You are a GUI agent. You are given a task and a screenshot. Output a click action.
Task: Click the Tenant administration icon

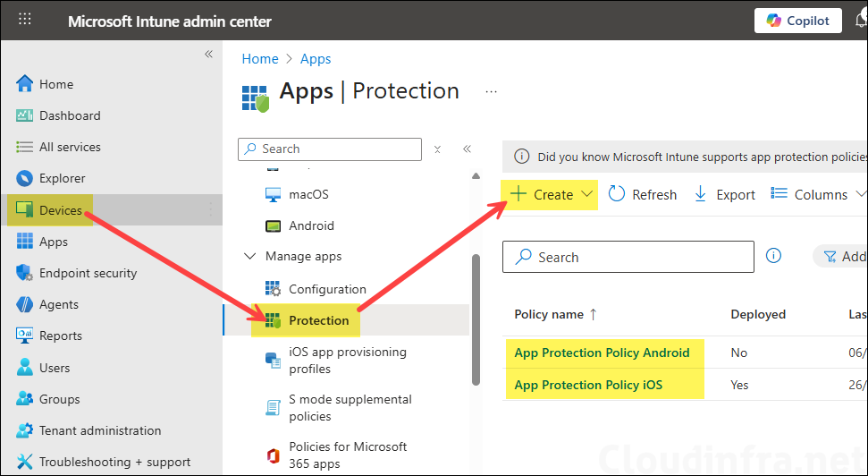24,430
